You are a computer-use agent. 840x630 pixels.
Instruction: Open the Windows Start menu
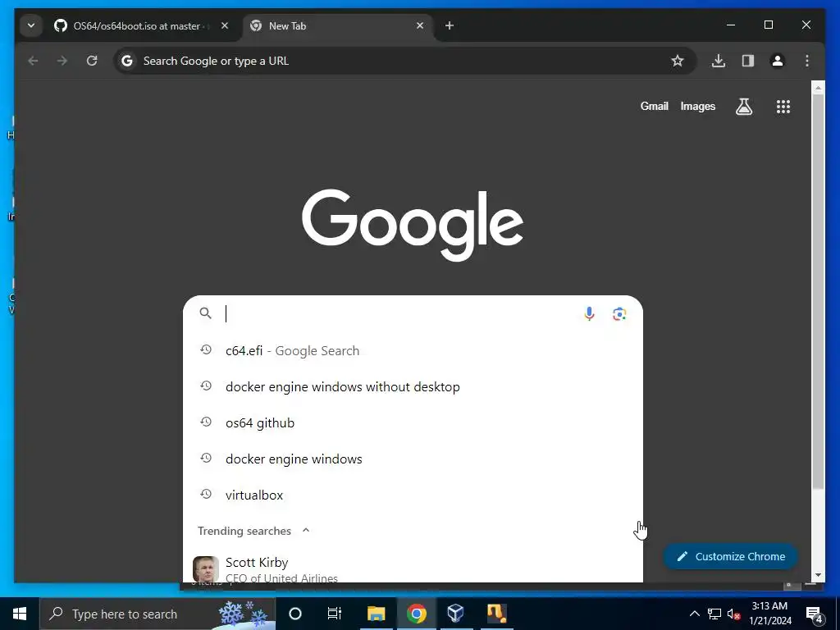[20, 614]
